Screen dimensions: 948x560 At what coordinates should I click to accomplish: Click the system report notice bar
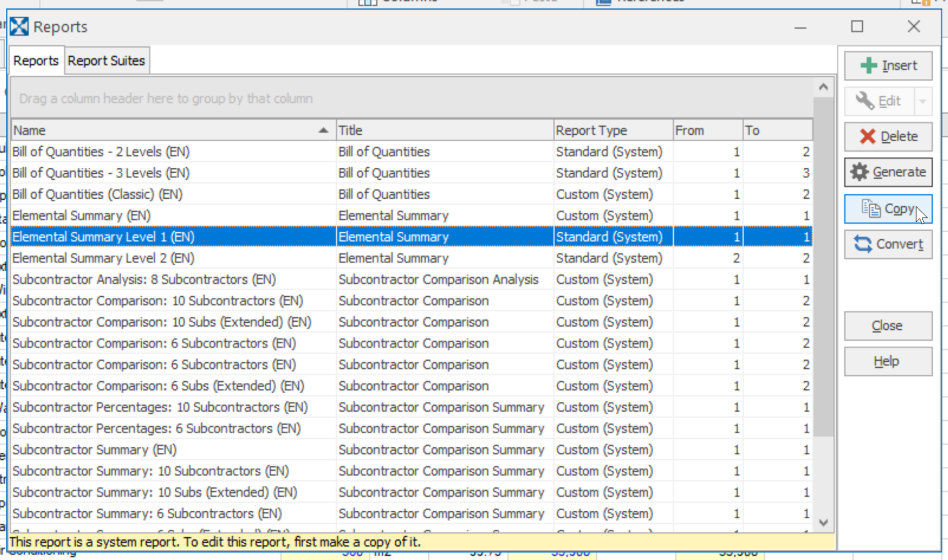[421, 542]
